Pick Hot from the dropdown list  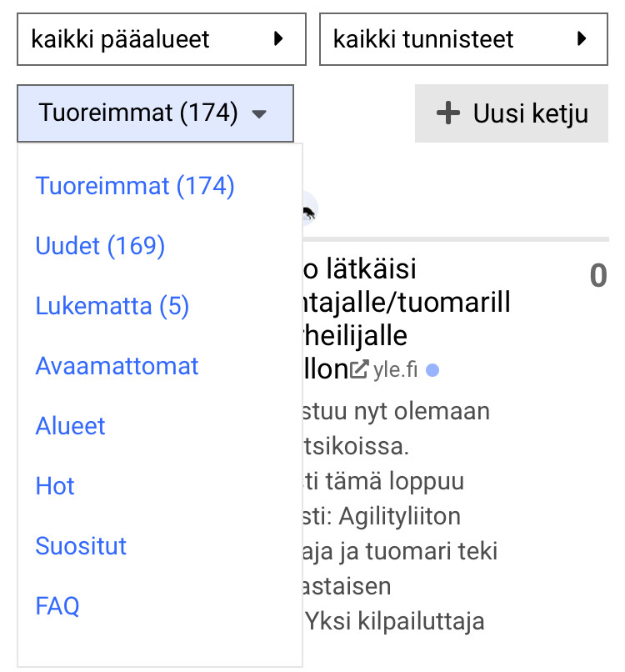(x=55, y=486)
